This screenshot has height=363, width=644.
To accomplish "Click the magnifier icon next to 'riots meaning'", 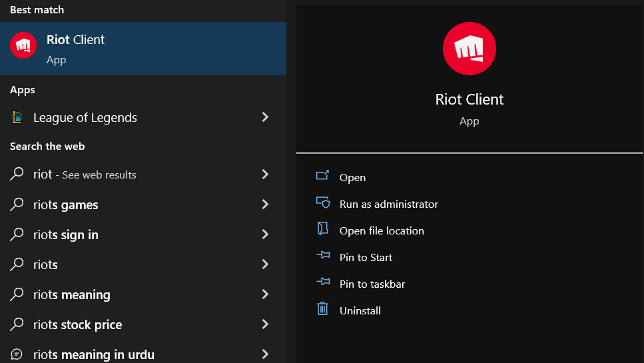I will (17, 294).
